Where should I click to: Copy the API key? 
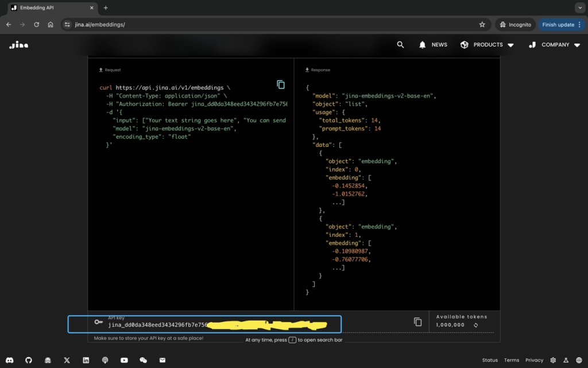417,321
